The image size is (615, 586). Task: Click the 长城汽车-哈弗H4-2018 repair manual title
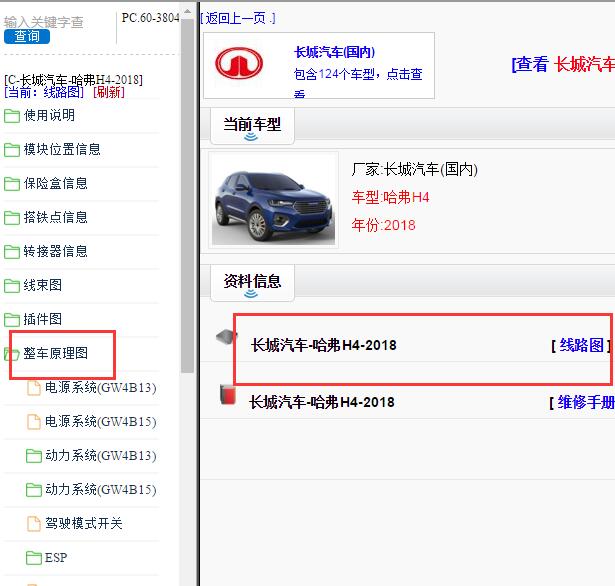322,402
